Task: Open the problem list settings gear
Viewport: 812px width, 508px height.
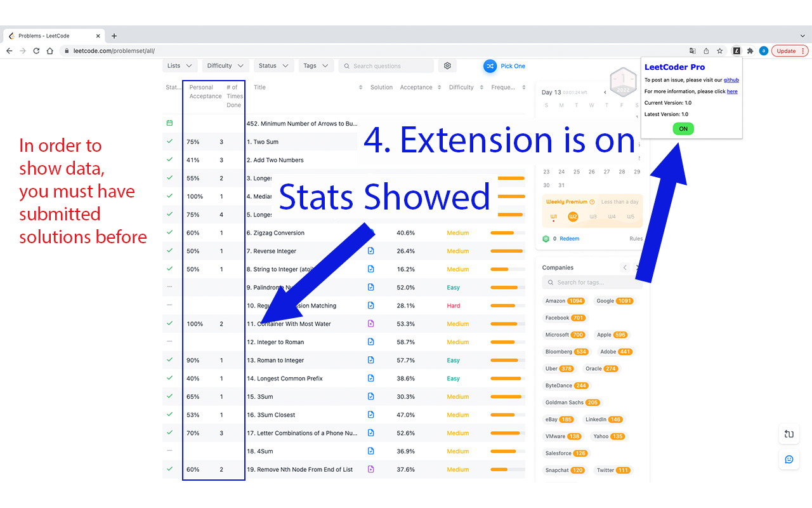Action: [x=447, y=66]
